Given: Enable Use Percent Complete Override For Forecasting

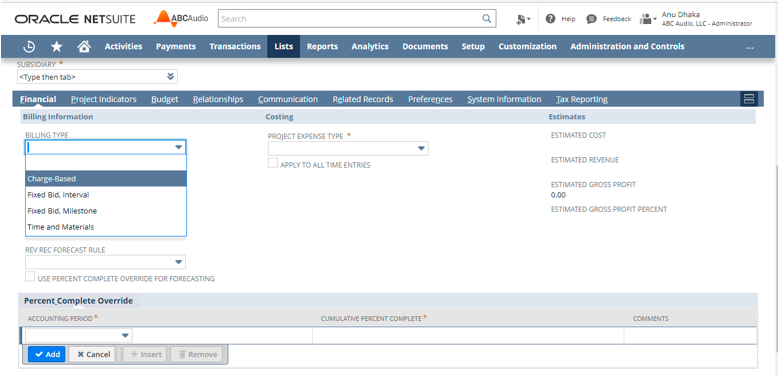Looking at the screenshot, I should (30, 277).
